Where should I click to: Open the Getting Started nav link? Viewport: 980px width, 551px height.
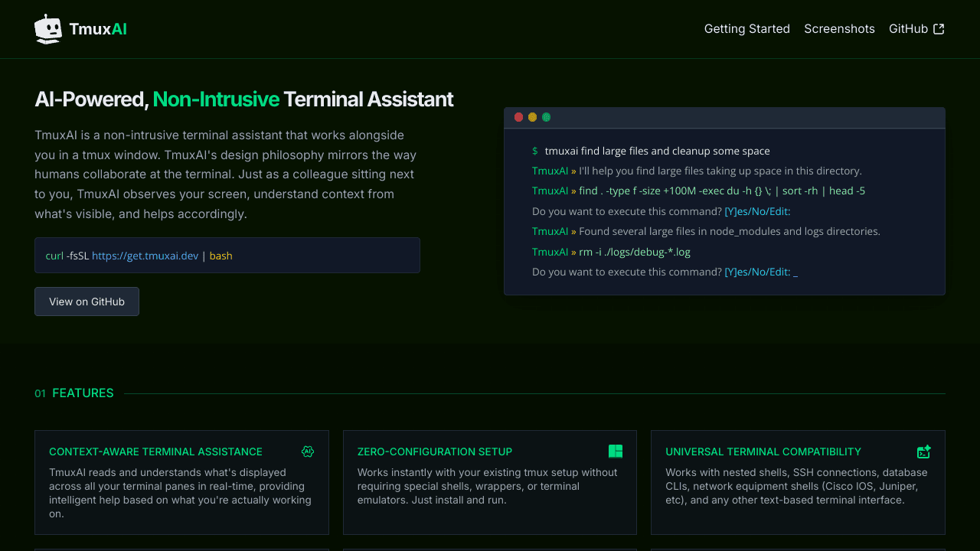(x=747, y=29)
